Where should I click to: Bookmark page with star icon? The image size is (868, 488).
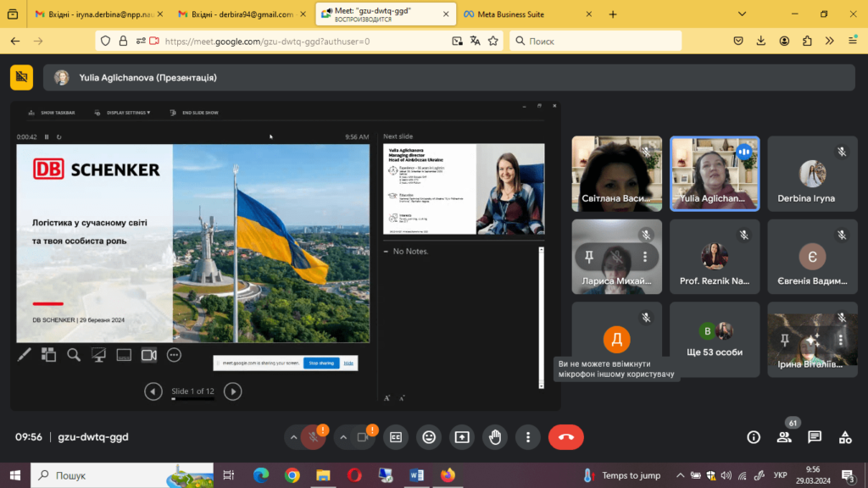click(x=493, y=41)
